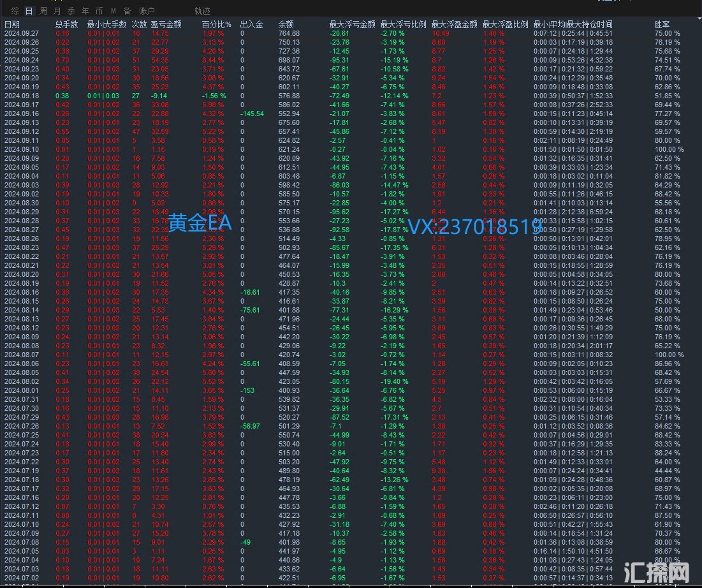The width and height of the screenshot is (702, 588).
Task: Click the 百分比% column header
Action: [x=217, y=24]
